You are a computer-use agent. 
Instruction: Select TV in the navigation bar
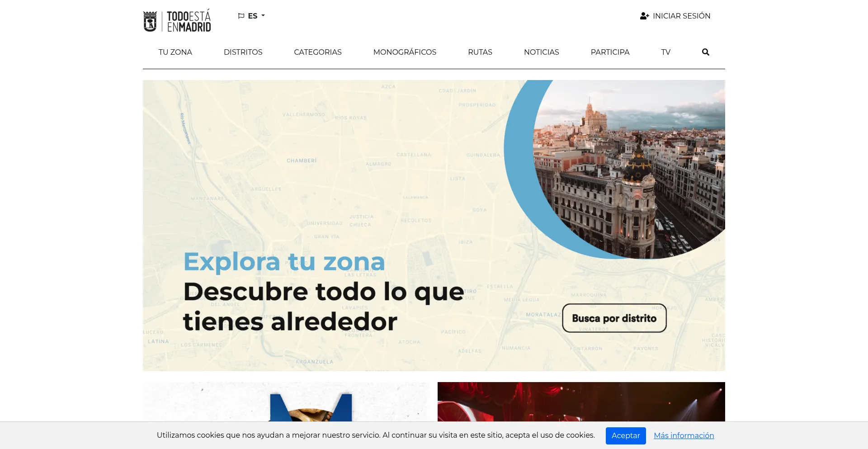tap(665, 52)
